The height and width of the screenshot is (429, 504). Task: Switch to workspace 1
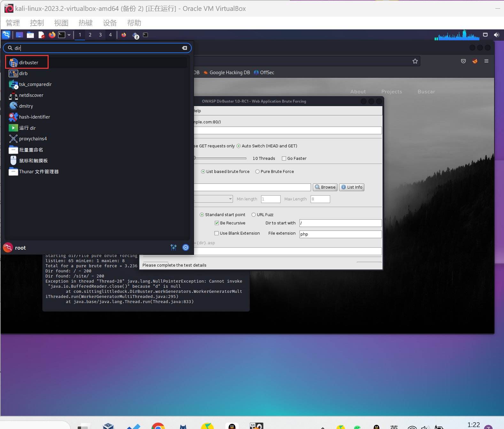(x=80, y=35)
